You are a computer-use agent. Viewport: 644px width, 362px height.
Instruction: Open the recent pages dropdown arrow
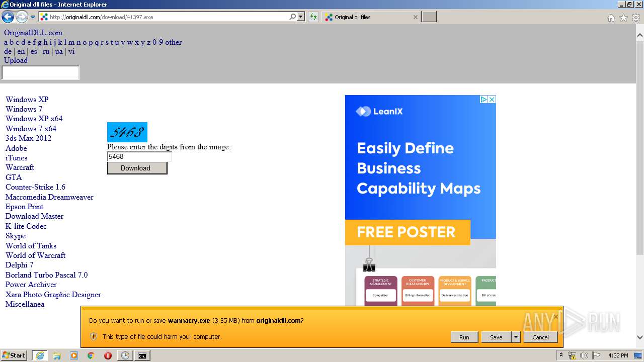point(33,17)
